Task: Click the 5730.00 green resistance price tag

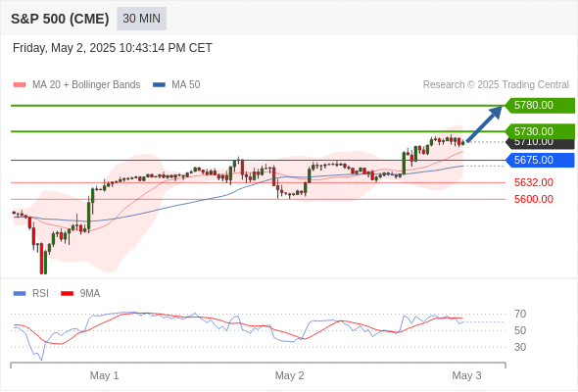Action: (540, 131)
